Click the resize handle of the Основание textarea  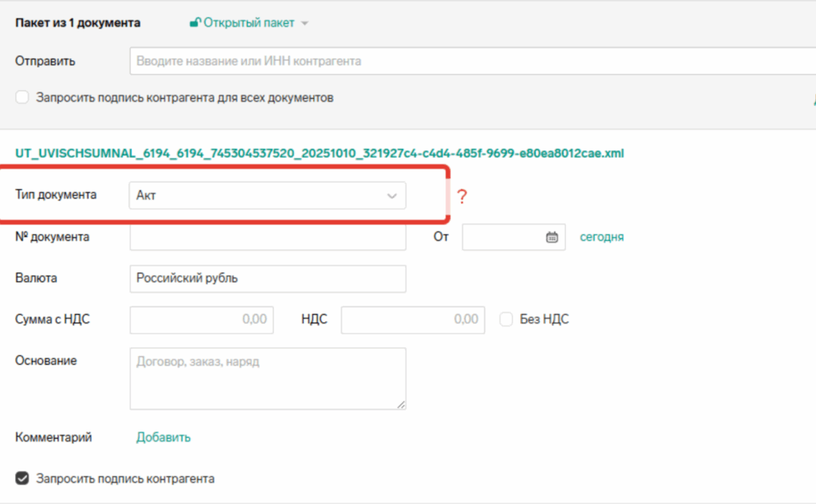(401, 404)
